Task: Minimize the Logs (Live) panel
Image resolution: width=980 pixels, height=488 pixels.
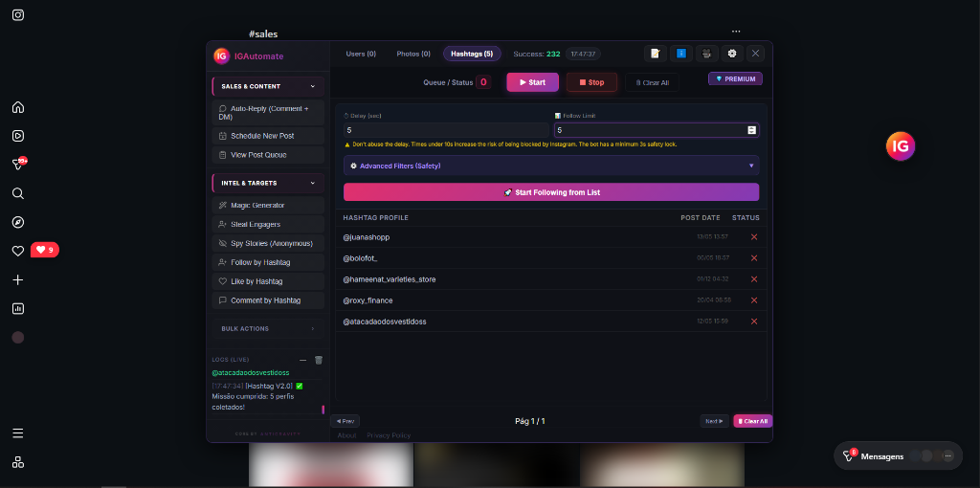Action: click(x=303, y=360)
